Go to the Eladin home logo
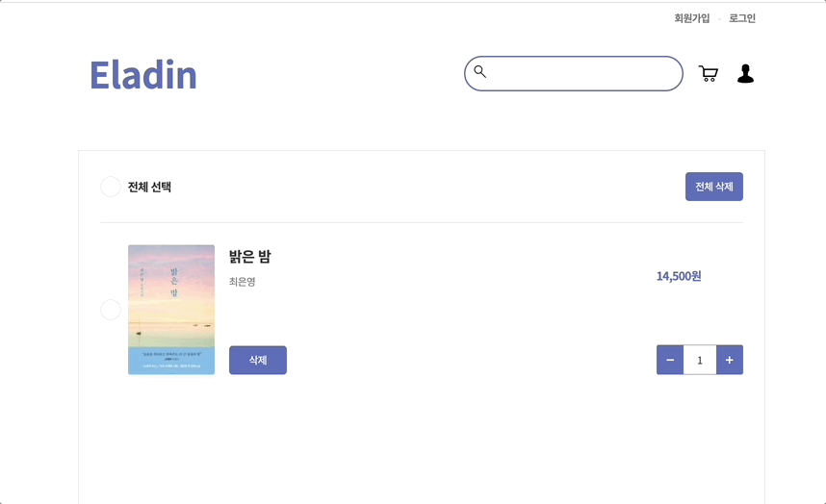This screenshot has width=826, height=504. [x=143, y=75]
